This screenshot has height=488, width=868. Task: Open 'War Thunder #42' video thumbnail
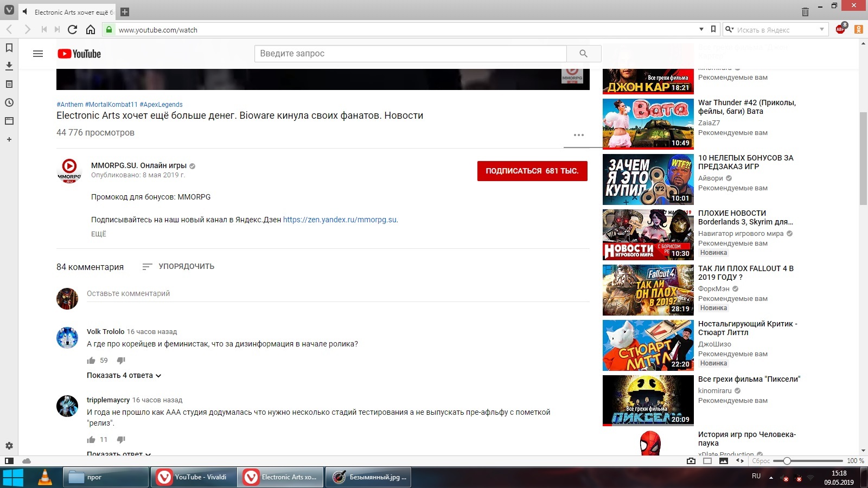648,124
